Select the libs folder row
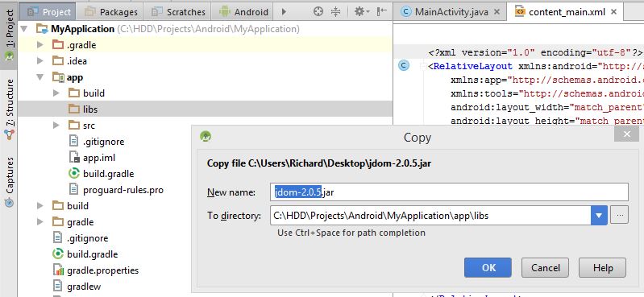The height and width of the screenshot is (297, 644). click(x=206, y=109)
